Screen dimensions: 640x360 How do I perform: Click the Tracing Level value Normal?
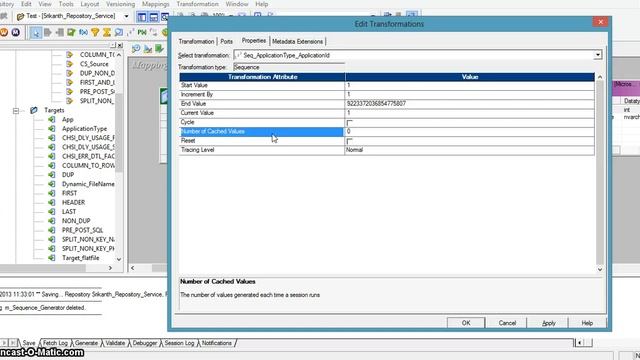tap(469, 150)
